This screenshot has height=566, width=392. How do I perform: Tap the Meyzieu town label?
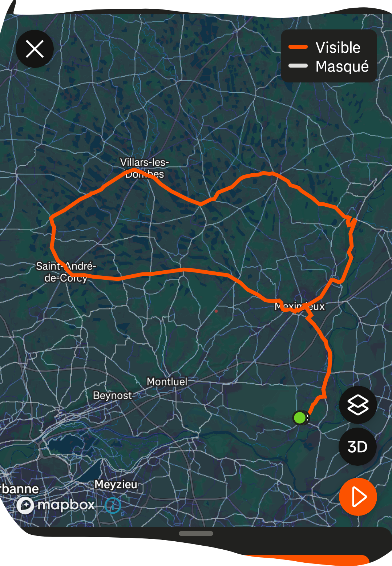(x=116, y=484)
